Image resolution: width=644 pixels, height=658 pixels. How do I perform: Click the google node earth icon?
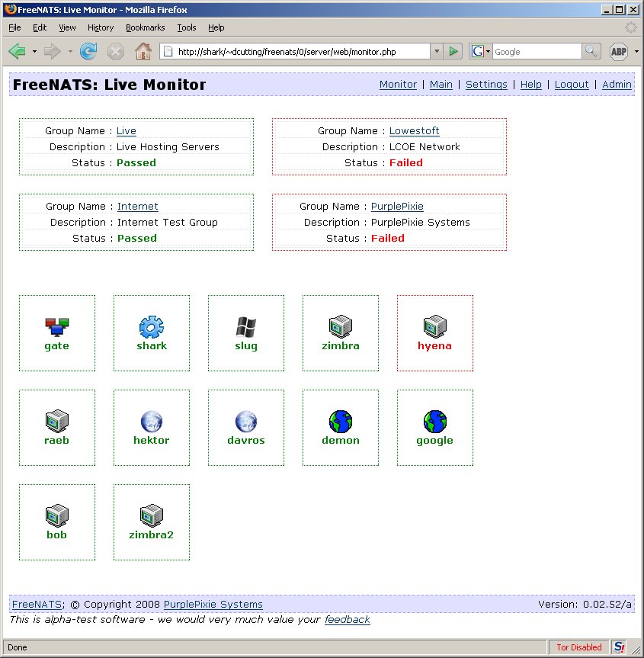click(434, 422)
